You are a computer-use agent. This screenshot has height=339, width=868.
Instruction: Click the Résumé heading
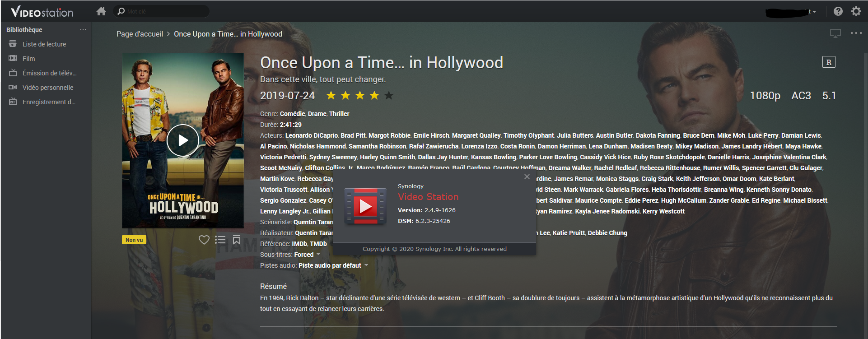tap(273, 286)
